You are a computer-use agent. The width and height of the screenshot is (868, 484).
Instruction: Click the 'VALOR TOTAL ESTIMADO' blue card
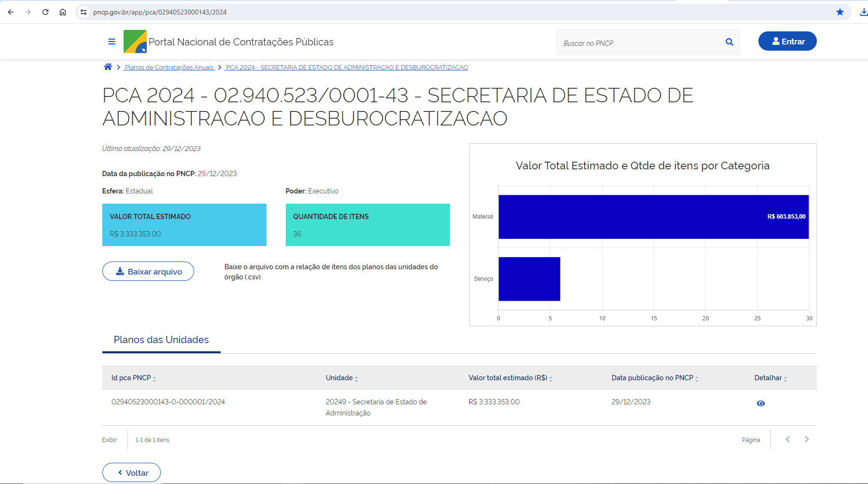click(x=184, y=225)
